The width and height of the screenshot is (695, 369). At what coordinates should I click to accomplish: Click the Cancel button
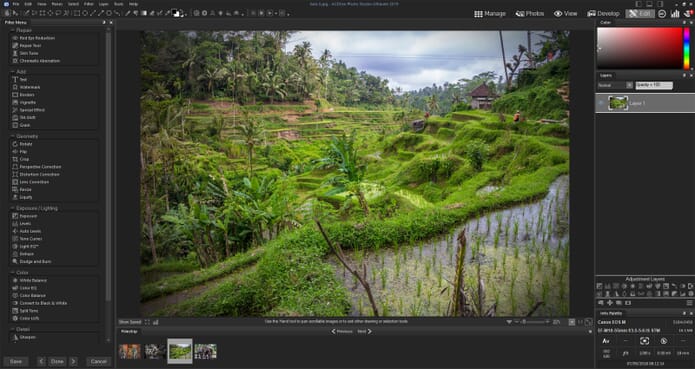(x=98, y=361)
